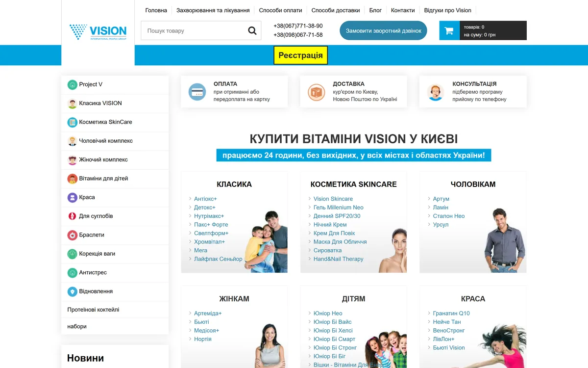Click the Для суглобів category icon
The image size is (588, 368).
73,216
